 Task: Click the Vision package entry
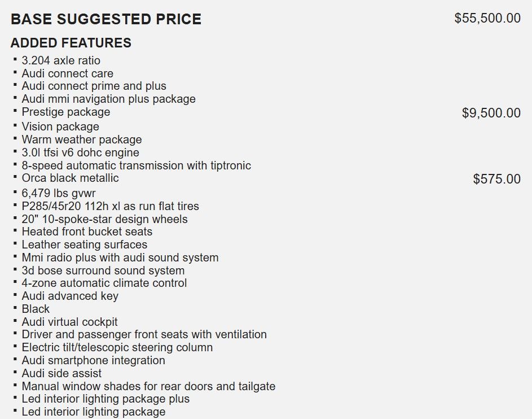(60, 126)
